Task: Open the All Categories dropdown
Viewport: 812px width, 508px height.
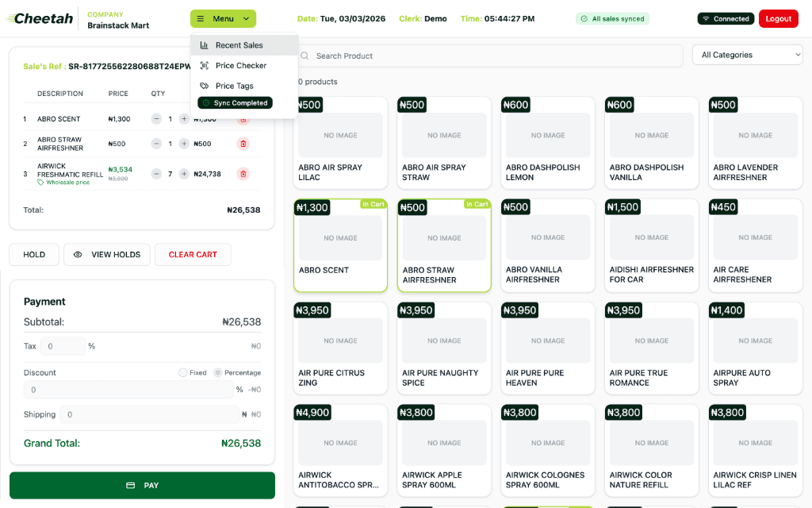Action: tap(747, 55)
